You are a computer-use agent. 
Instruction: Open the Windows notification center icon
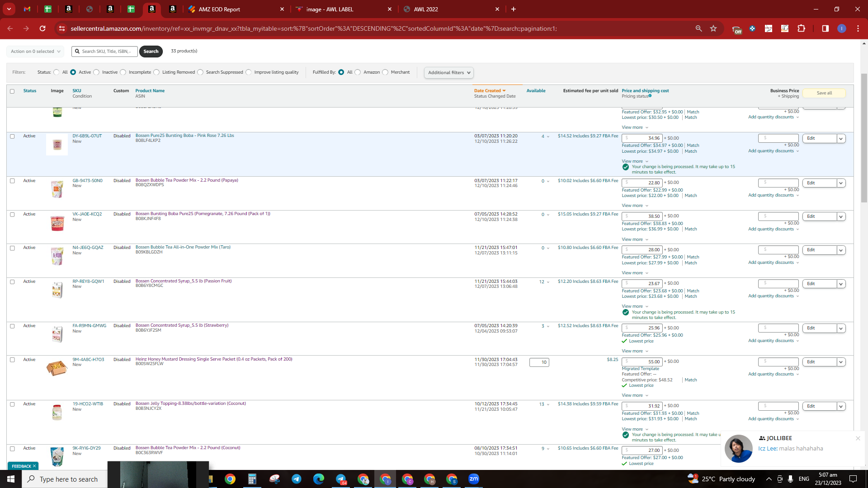(853, 479)
